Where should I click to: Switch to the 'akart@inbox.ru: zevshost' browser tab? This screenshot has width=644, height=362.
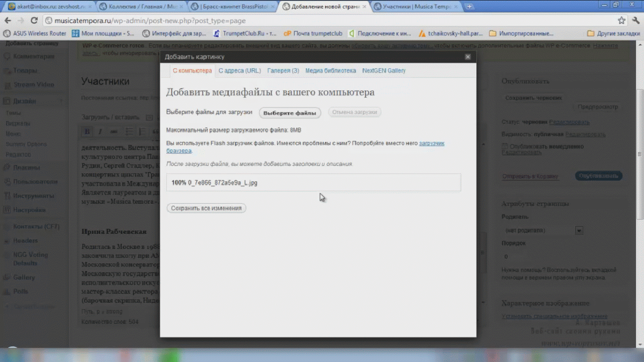point(48,7)
